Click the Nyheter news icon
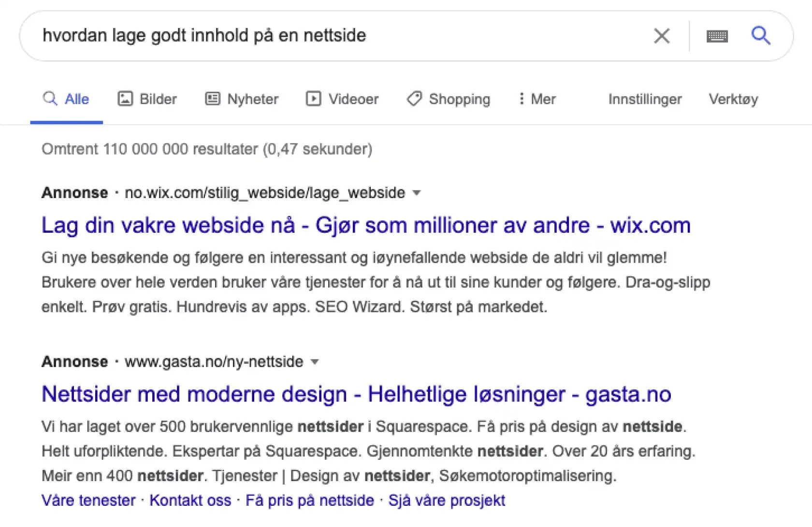Screen dimensions: 812x527 tap(212, 99)
